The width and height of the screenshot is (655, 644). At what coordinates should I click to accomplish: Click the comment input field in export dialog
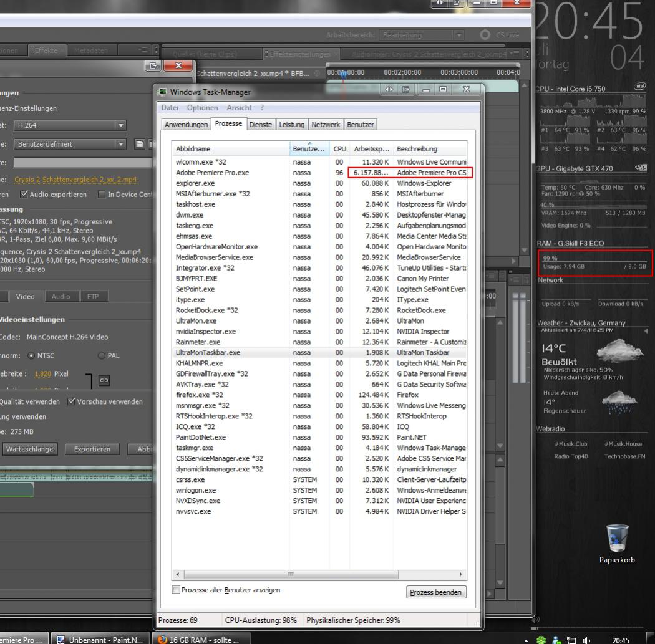[83, 162]
